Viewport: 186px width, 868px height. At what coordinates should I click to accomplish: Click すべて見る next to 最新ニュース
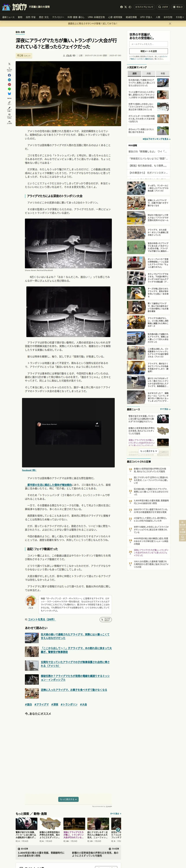tap(165, 409)
